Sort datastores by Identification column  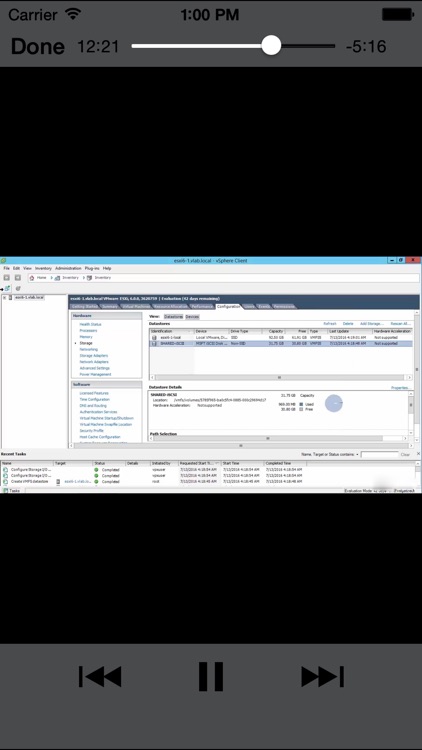tap(172, 331)
